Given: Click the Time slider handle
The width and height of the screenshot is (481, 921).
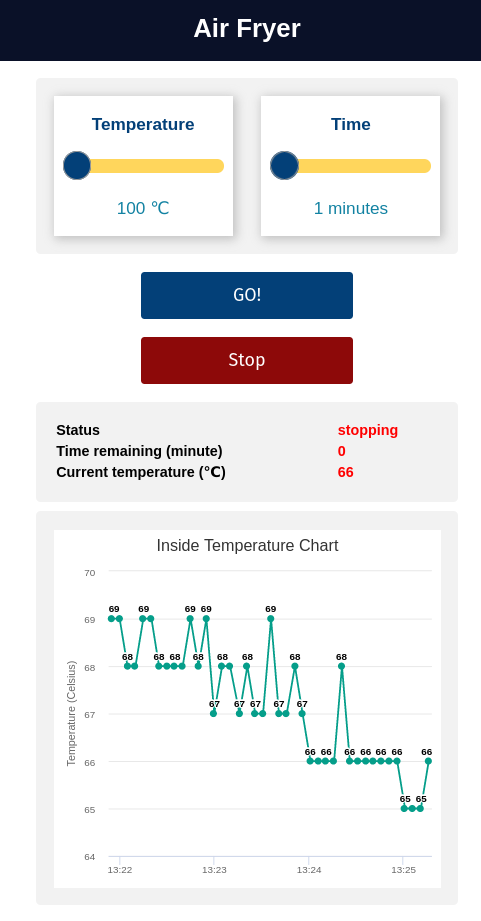Looking at the screenshot, I should coord(284,166).
